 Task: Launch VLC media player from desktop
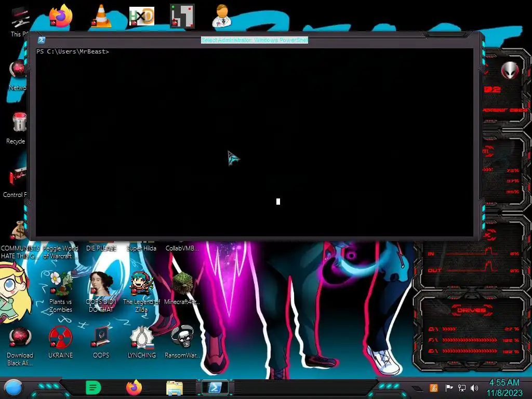pos(101,16)
